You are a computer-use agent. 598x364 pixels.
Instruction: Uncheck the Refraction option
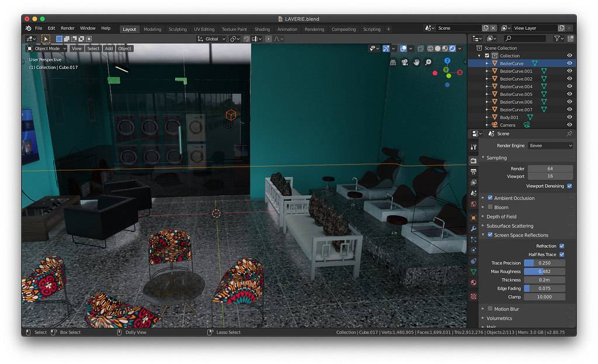click(562, 246)
